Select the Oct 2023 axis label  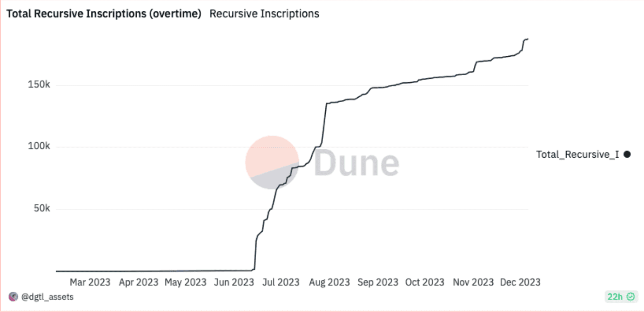[x=425, y=282]
